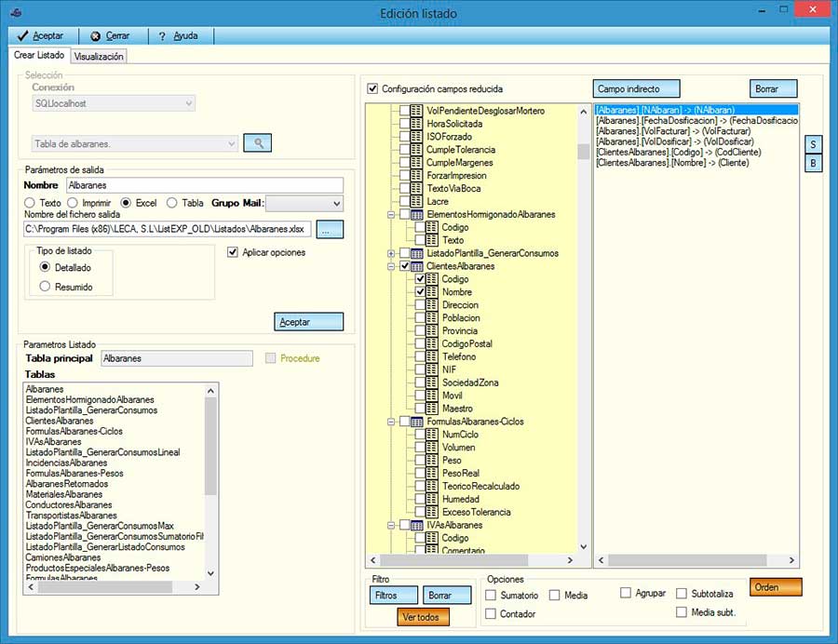
Task: Switch to the Visualización tab
Action: pos(99,56)
